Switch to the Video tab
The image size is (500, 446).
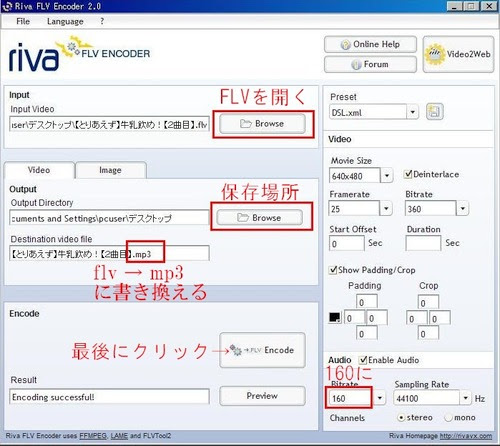[x=39, y=170]
